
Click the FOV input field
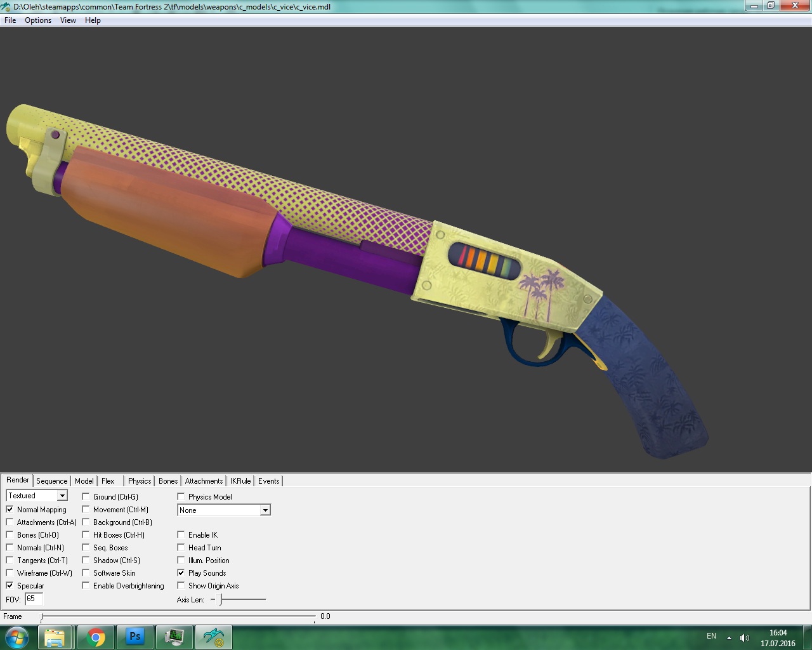pyautogui.click(x=34, y=599)
